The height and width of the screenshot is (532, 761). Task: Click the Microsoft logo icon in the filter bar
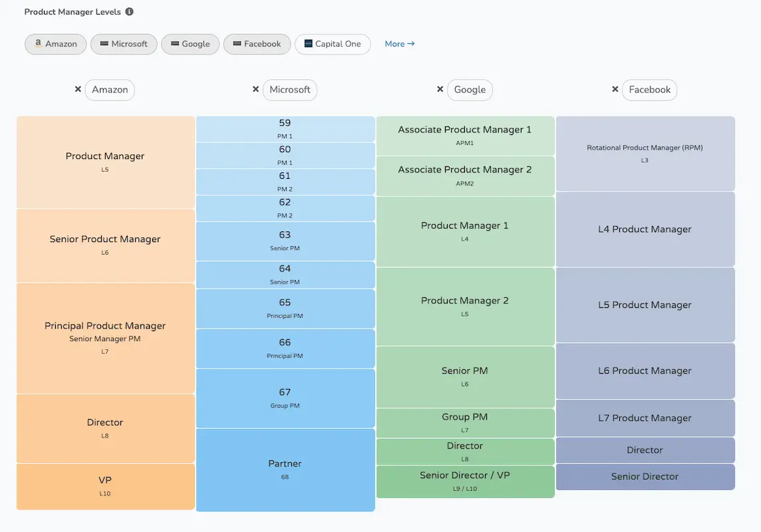pyautogui.click(x=104, y=44)
